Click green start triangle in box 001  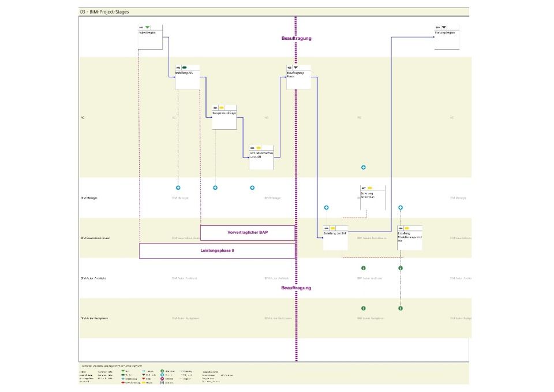147,27
